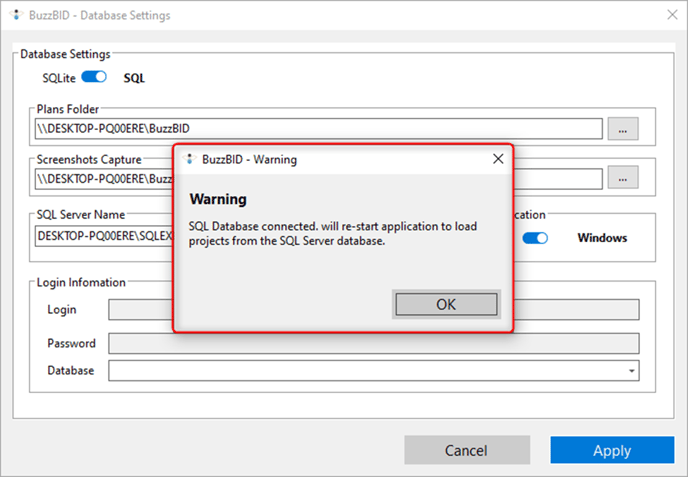Viewport: 688px width, 477px height.
Task: Click the 'Database' field label
Action: coord(71,370)
